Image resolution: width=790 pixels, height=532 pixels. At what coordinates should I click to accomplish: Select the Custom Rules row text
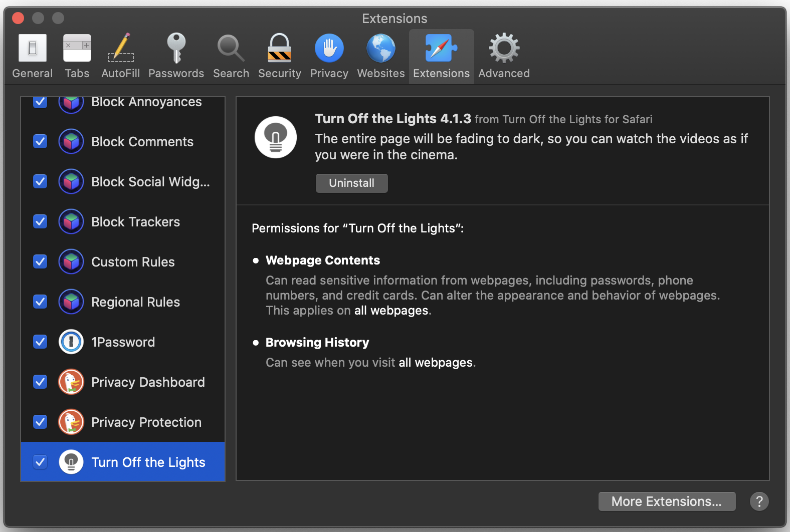(133, 262)
